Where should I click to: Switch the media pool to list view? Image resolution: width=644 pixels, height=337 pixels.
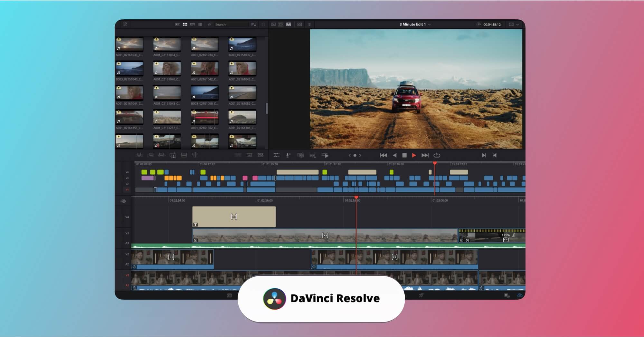200,24
